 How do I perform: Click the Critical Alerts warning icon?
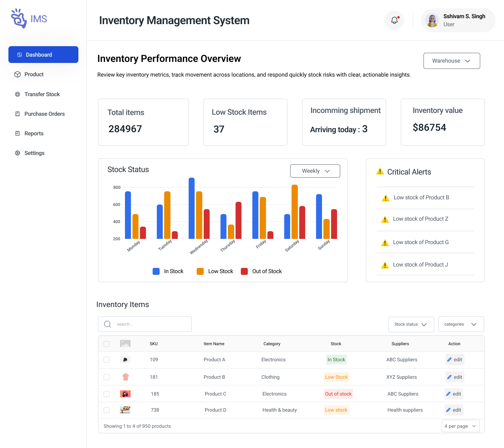[x=379, y=171]
